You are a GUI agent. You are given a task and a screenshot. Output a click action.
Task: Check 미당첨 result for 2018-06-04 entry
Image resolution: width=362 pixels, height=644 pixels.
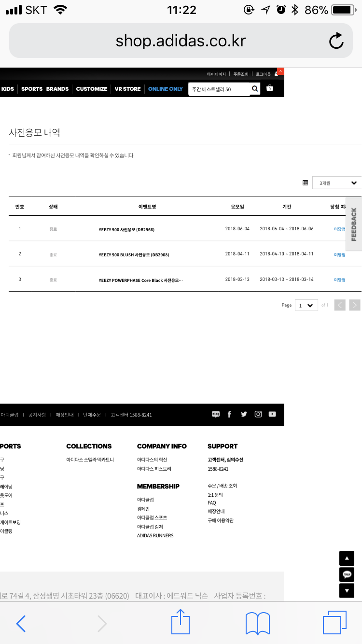[x=340, y=229]
